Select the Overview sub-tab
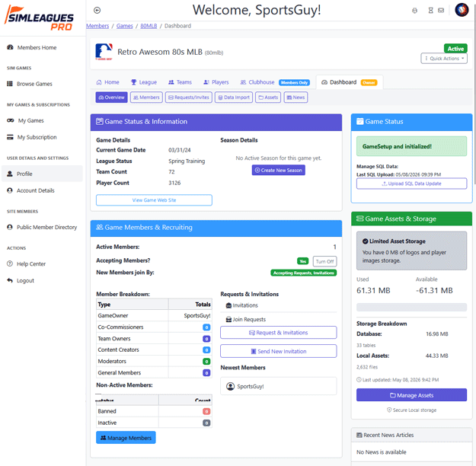The height and width of the screenshot is (466, 476). click(111, 97)
